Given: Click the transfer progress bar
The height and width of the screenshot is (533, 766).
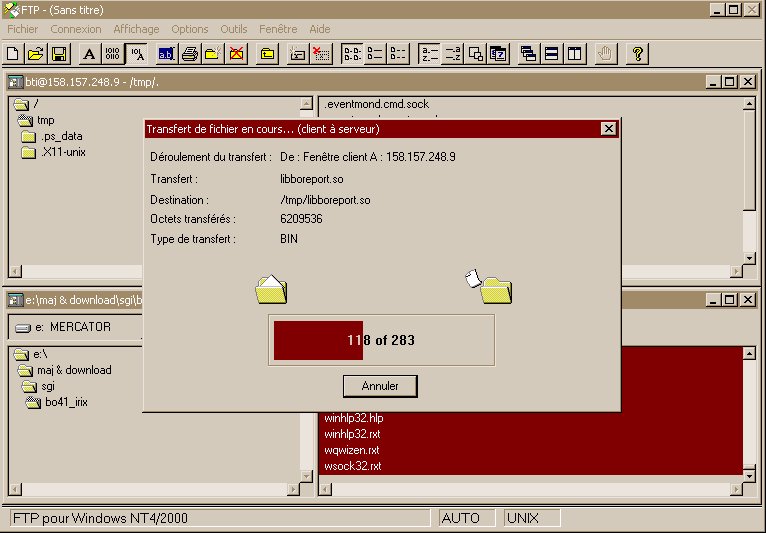Looking at the screenshot, I should 381,340.
